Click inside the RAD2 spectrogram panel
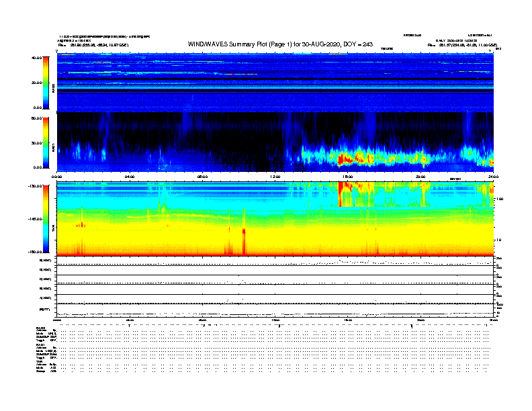Image resolution: width=532 pixels, height=411 pixels. [275, 83]
